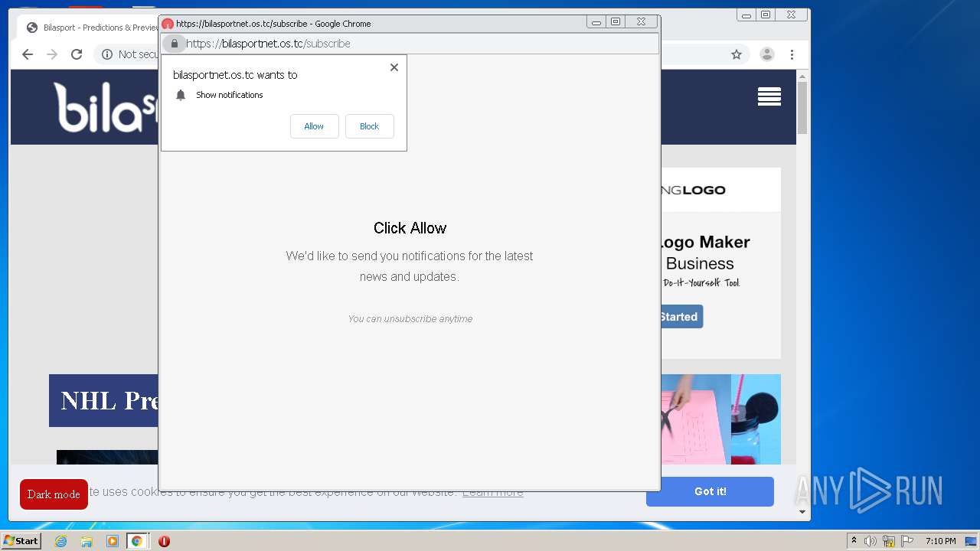Click the Logo Maker ad headline
Screen dimensions: 980x551
tap(704, 242)
